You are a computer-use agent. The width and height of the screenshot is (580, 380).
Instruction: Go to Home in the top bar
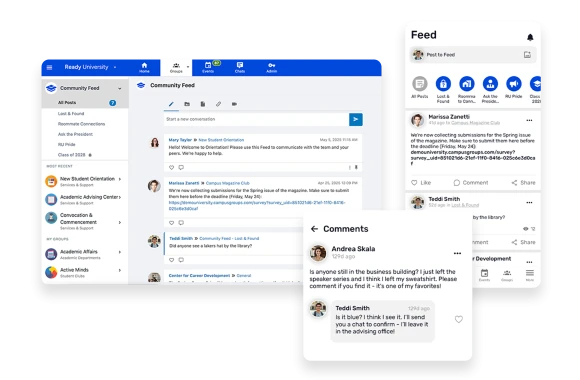[x=144, y=67]
